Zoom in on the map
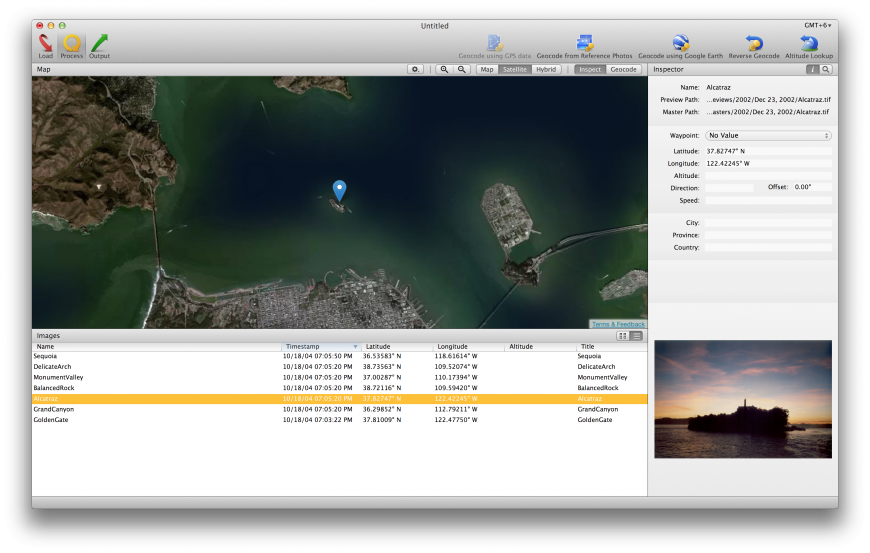Screen dimensions: 870x553 (444, 70)
